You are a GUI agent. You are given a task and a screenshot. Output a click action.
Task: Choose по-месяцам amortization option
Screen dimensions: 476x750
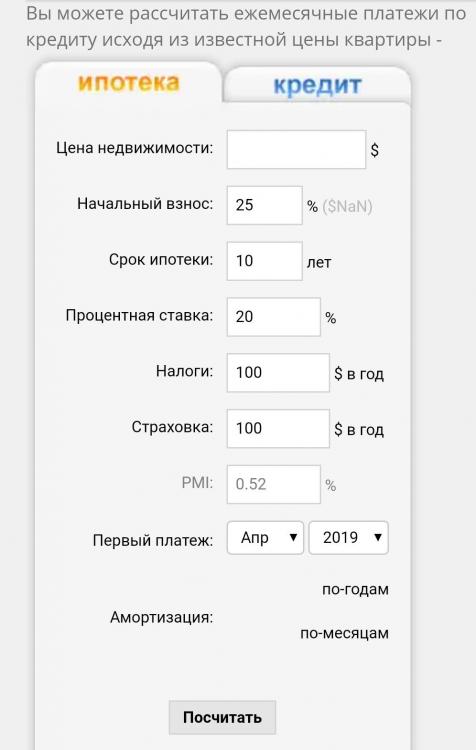tap(344, 633)
